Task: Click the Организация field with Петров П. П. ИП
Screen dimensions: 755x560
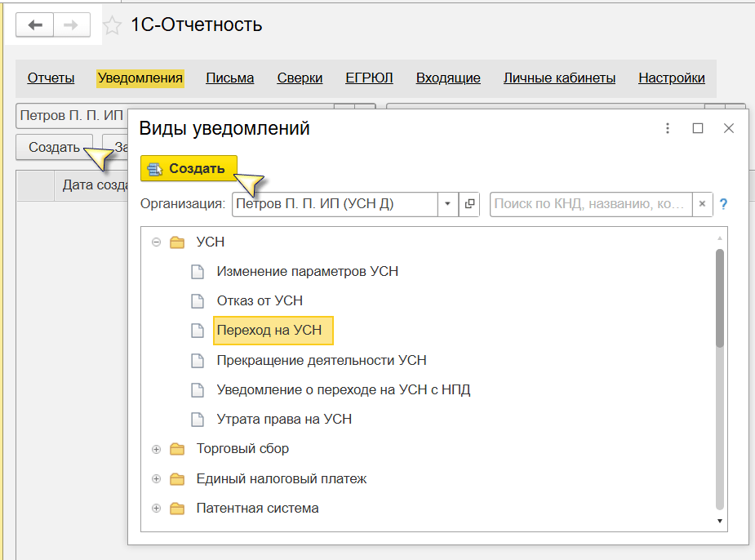Action: coord(335,204)
